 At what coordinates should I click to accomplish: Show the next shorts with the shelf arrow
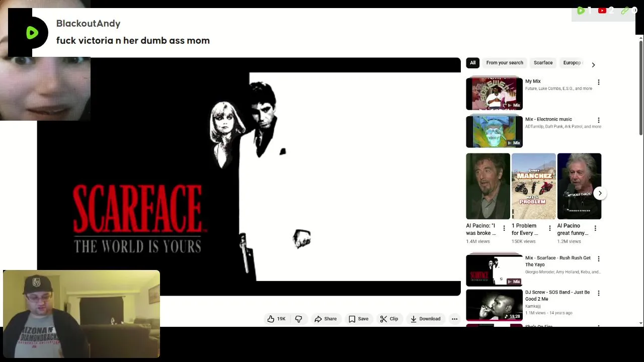click(x=600, y=193)
